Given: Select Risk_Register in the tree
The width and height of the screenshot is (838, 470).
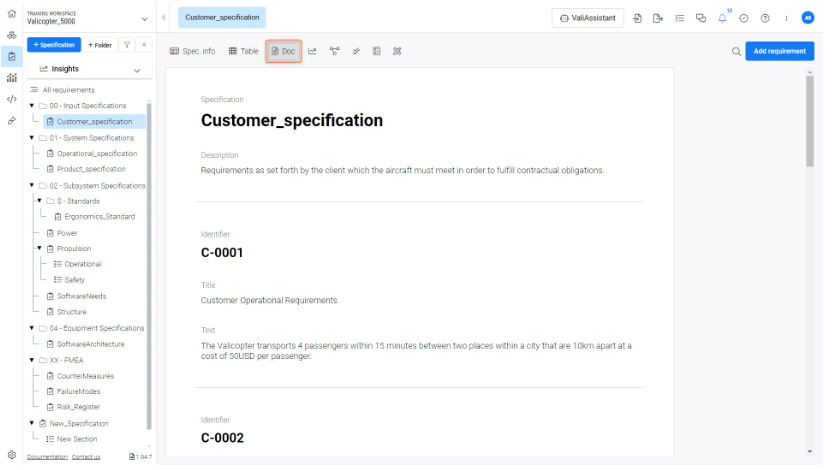Looking at the screenshot, I should tap(78, 407).
